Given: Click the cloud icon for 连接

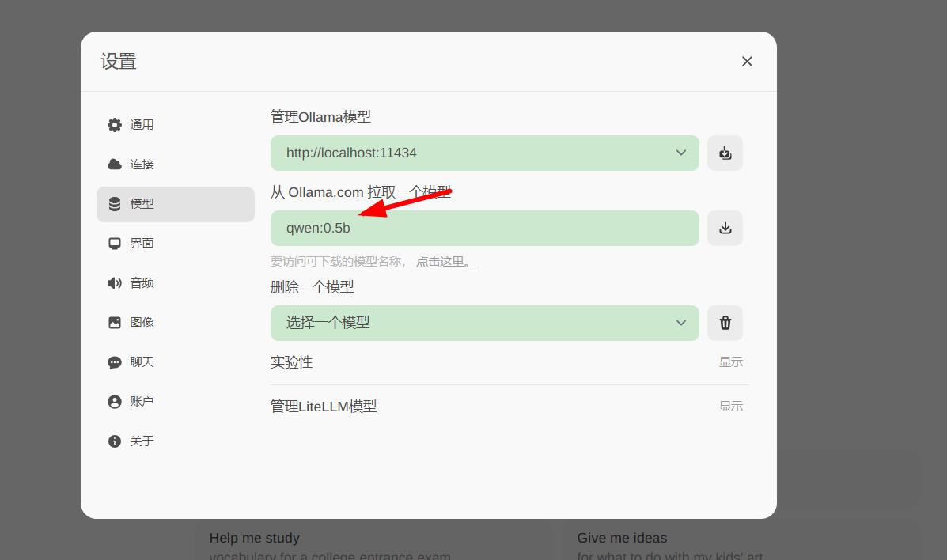Looking at the screenshot, I should (114, 165).
